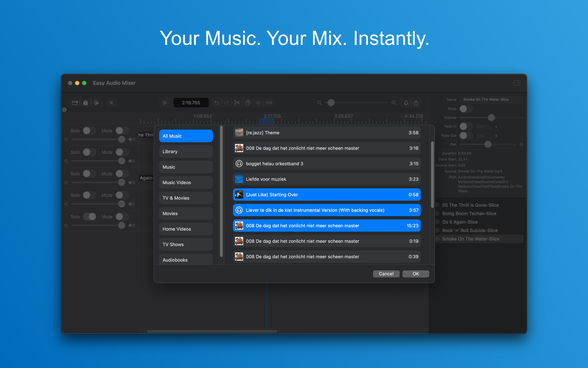
Task: Select 008 De dag song lasting 3:16
Action: point(327,148)
